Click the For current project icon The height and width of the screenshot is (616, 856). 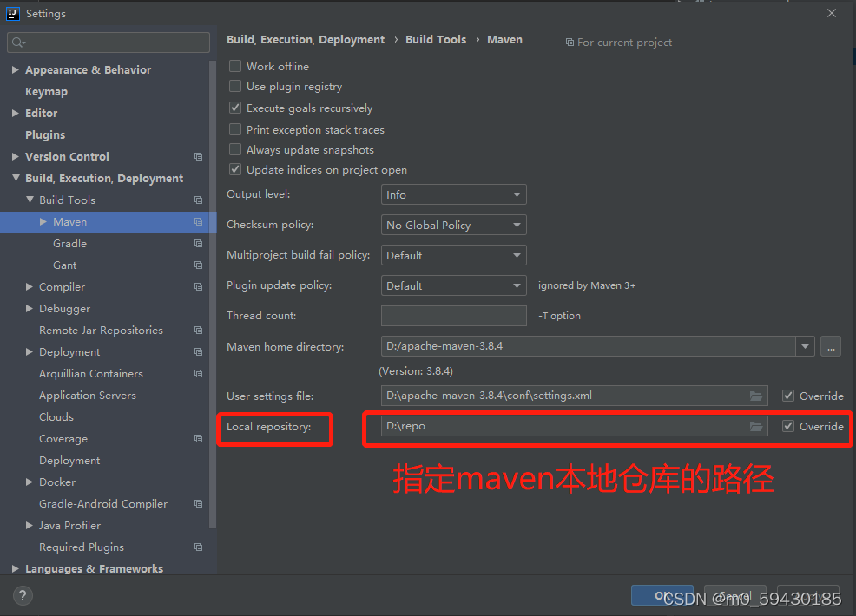(570, 42)
